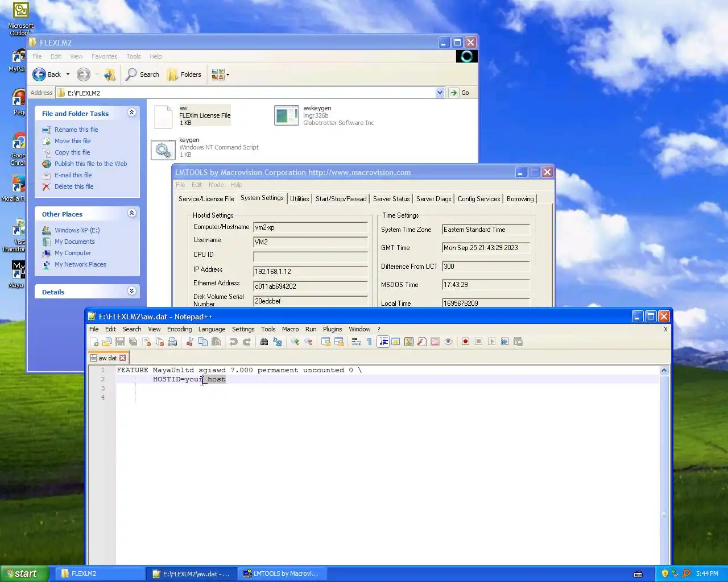Toggle indent guide icon in Notepad++
728x582 pixels.
point(383,342)
